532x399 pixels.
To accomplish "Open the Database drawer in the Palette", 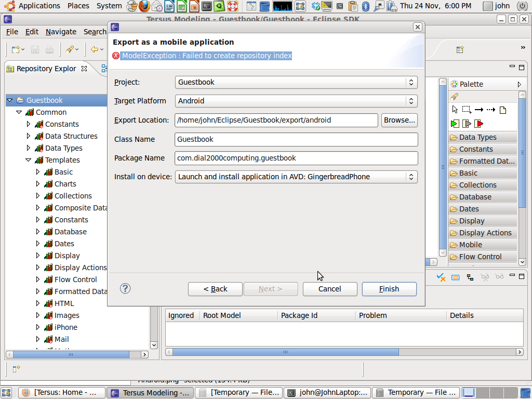I will coord(475,197).
